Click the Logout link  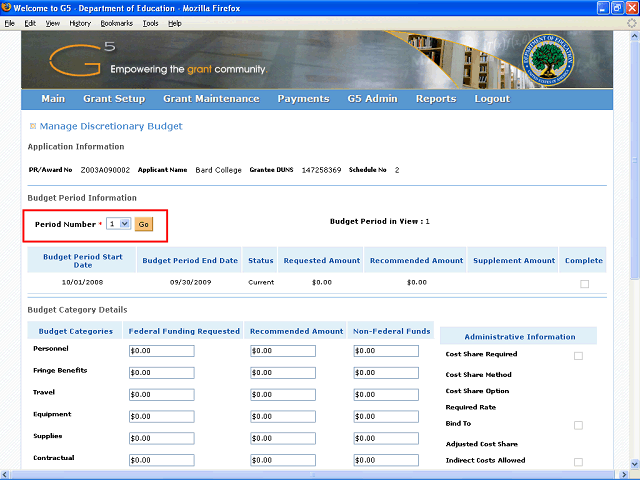[492, 99]
